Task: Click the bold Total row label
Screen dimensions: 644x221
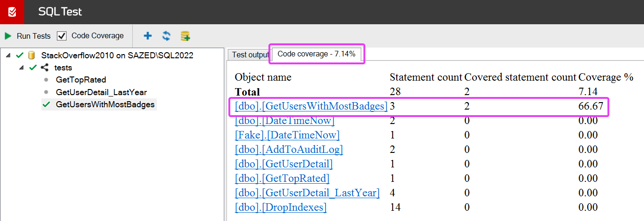Action: [247, 92]
